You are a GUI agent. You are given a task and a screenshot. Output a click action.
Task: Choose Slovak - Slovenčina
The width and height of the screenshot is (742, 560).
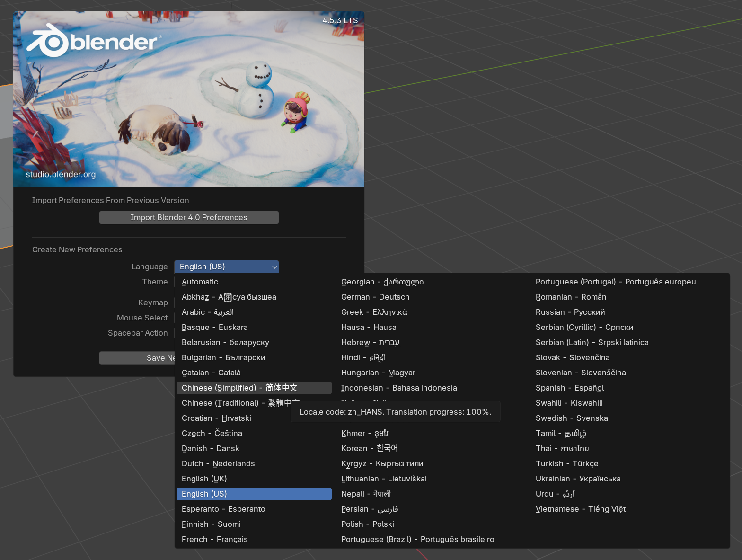pyautogui.click(x=629, y=357)
